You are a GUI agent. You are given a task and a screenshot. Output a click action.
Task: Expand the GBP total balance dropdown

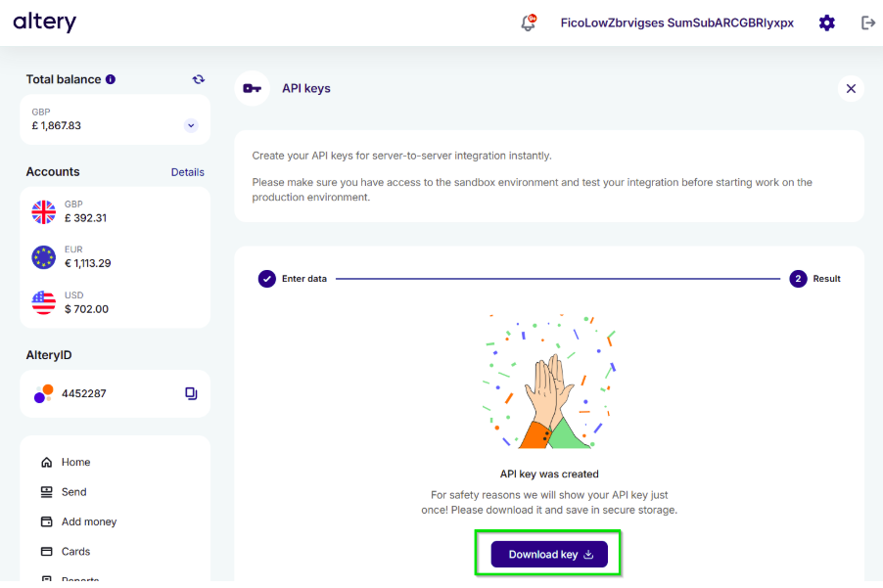click(x=191, y=125)
